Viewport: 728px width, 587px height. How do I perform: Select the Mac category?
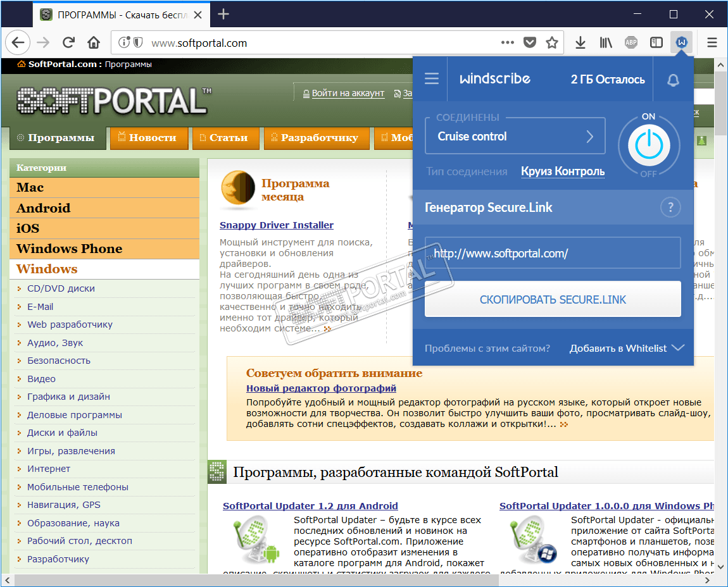tap(104, 187)
